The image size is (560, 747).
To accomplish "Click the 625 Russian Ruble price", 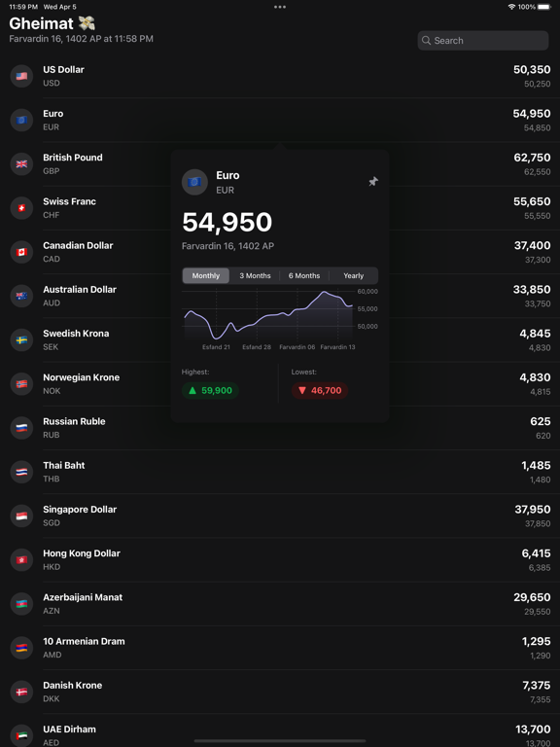I will coord(541,421).
